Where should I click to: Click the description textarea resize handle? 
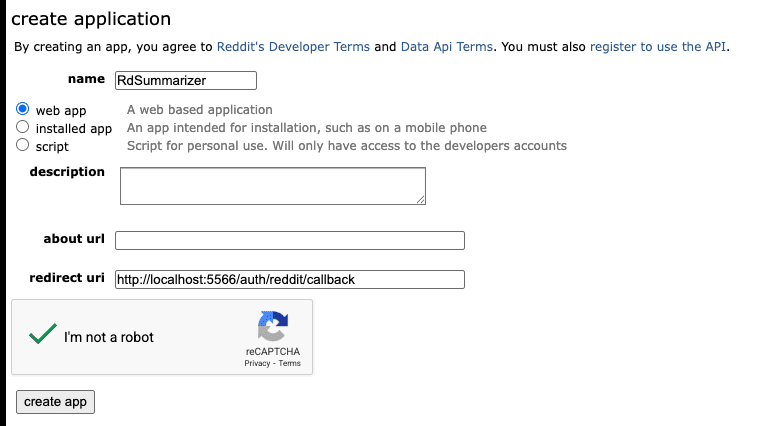(x=421, y=200)
